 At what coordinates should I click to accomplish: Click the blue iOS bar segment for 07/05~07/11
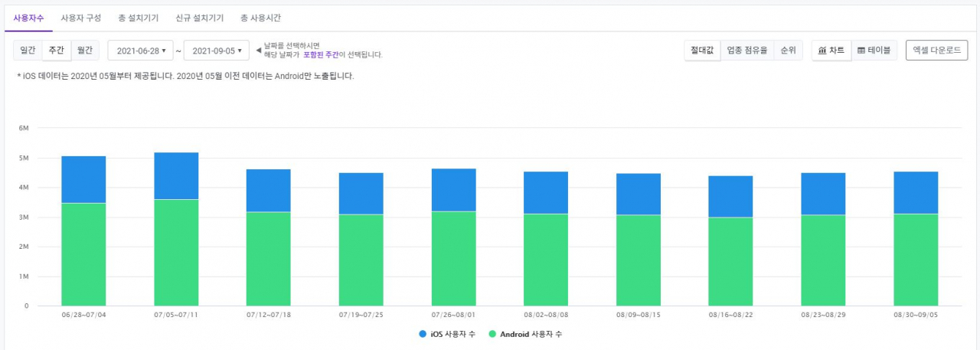(x=176, y=176)
